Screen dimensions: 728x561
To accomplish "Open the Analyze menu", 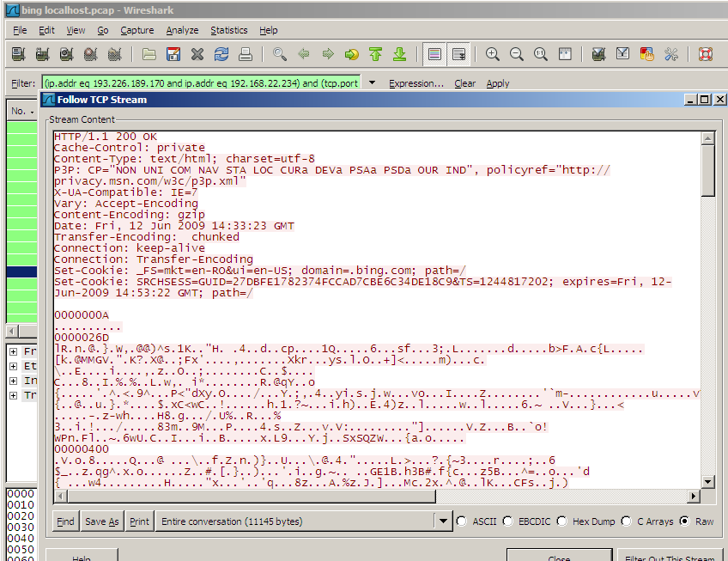I will pos(182,30).
